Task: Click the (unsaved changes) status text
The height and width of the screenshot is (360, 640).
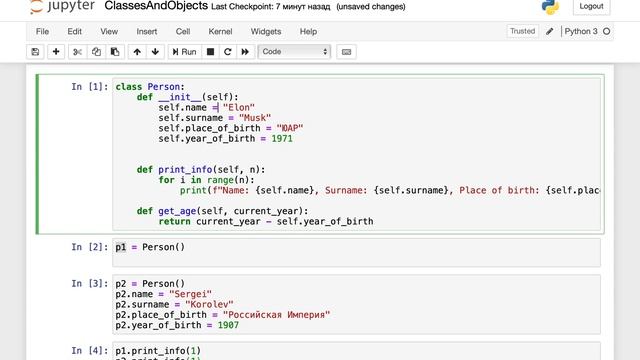Action: [371, 7]
